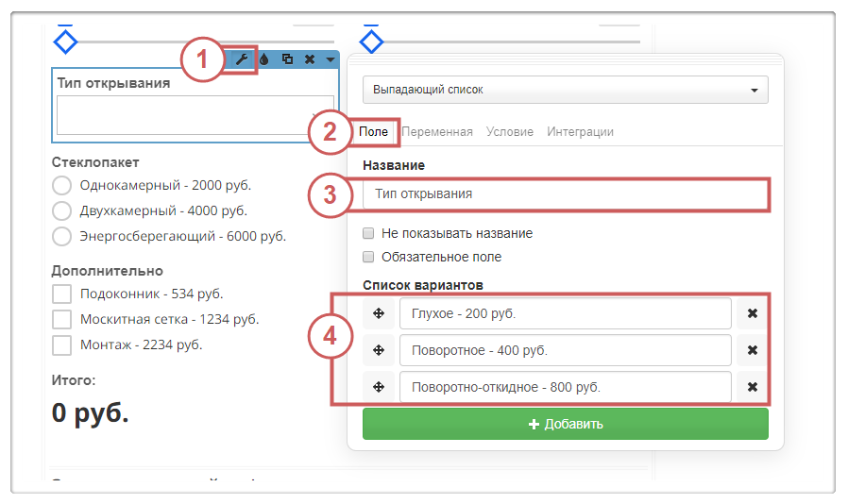Enable 'Не показывать название' checkbox

point(369,233)
